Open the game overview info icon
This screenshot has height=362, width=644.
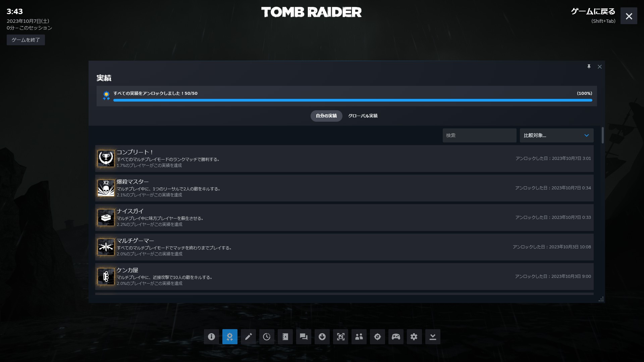click(x=211, y=337)
